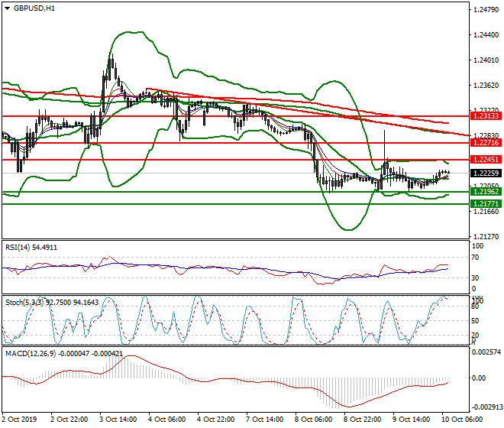Click the 1 Oct 2019 time axis label
Screen dimensions: 504x428
pyautogui.click(x=20, y=420)
